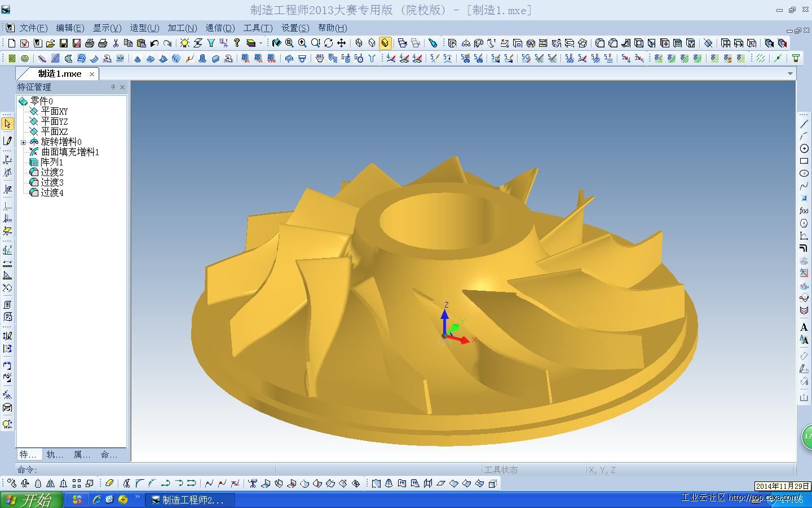Click the scissors Cut icon

[116, 43]
